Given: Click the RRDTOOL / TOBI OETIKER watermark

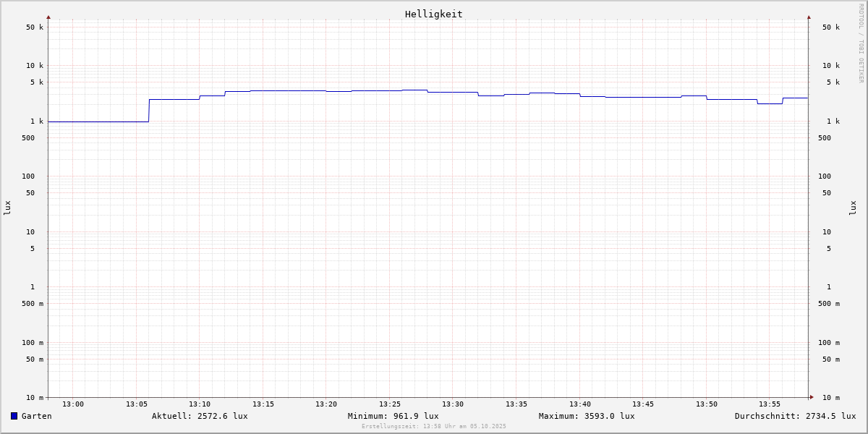Looking at the screenshot, I should [861, 43].
